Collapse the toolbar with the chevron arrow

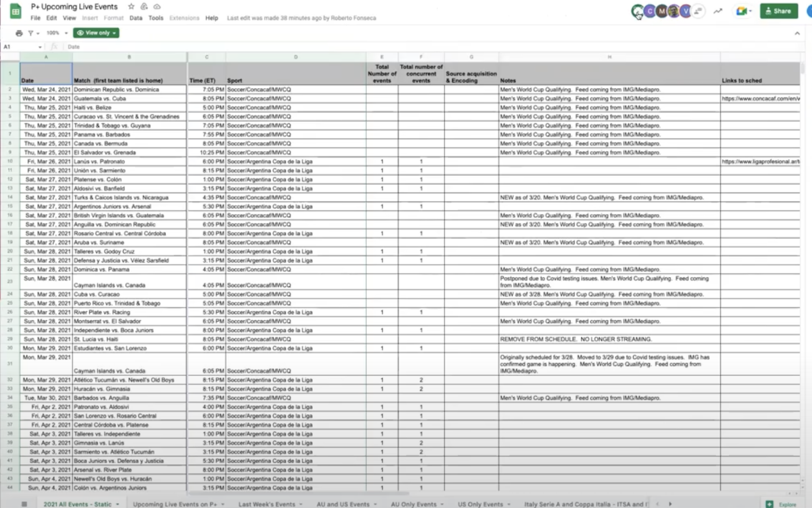797,33
